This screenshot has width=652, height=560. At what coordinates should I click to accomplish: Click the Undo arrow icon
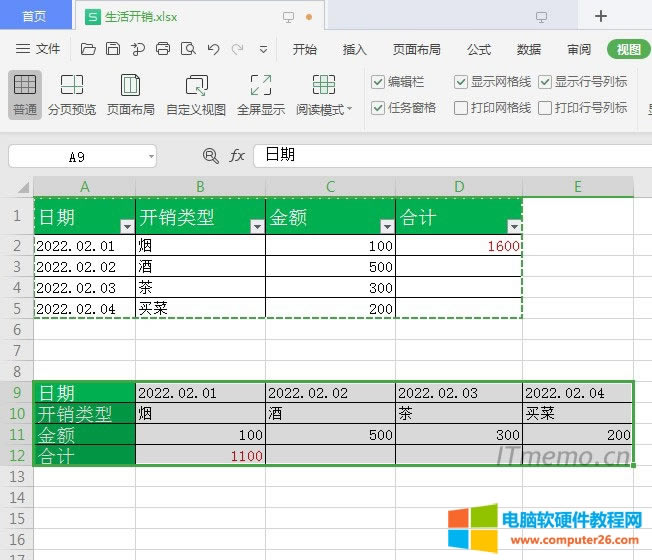213,49
